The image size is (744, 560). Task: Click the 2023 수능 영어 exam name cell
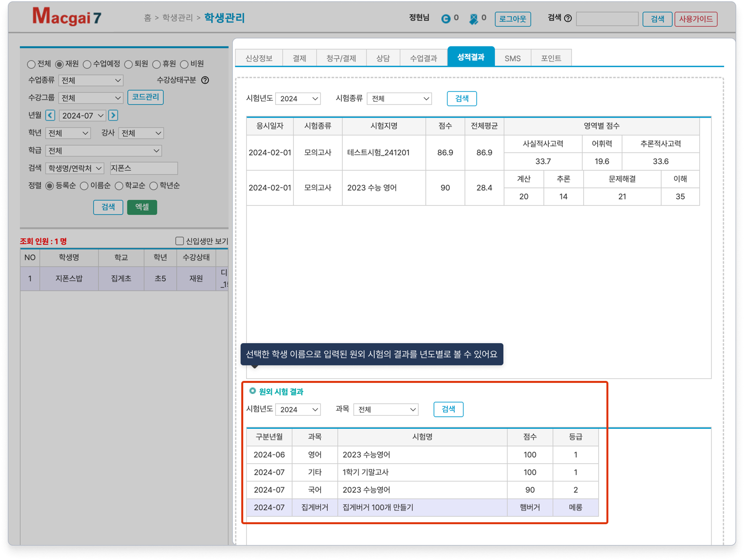click(x=384, y=188)
